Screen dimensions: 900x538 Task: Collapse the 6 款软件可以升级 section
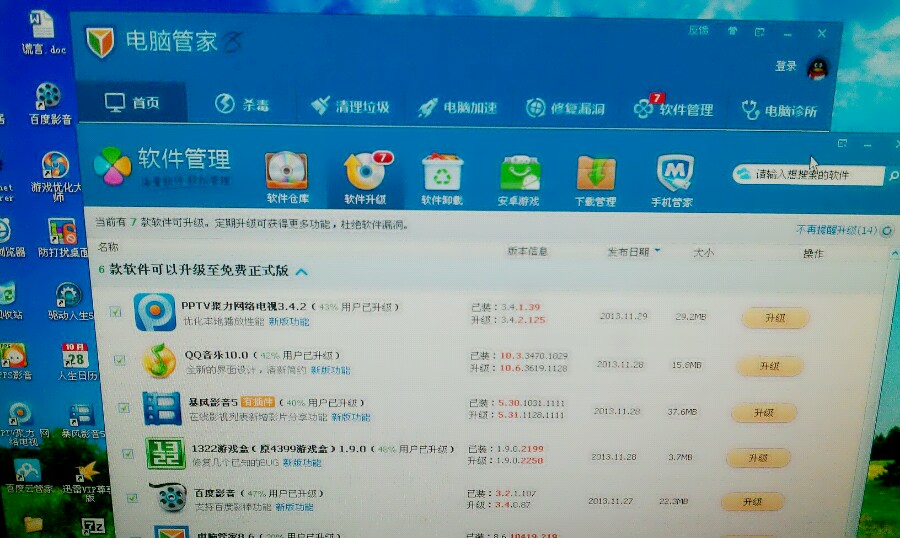point(301,271)
